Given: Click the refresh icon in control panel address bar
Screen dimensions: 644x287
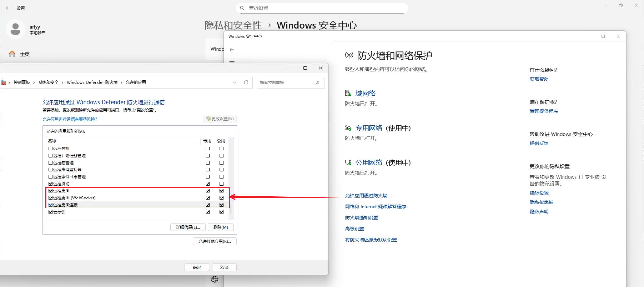Looking at the screenshot, I should coord(246,82).
